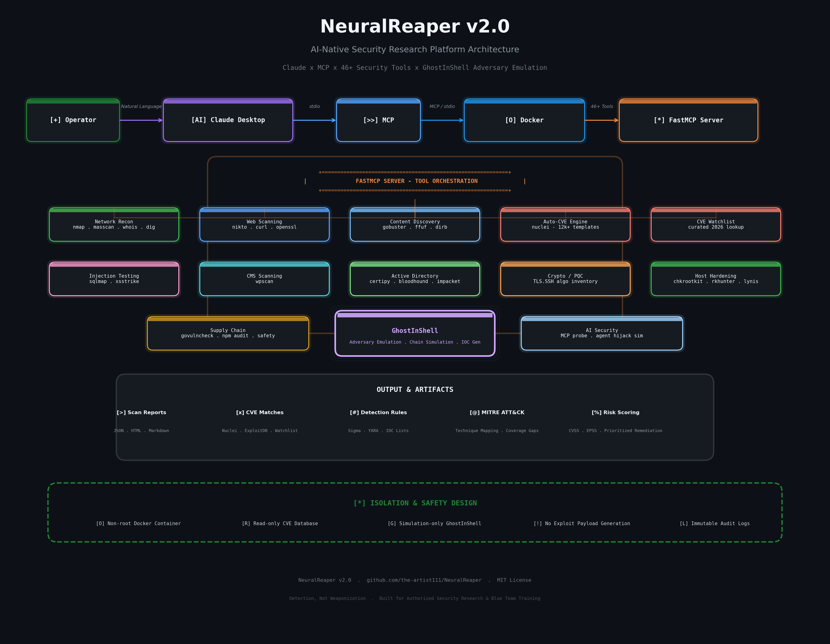Select the Injection Testing card

point(114,279)
